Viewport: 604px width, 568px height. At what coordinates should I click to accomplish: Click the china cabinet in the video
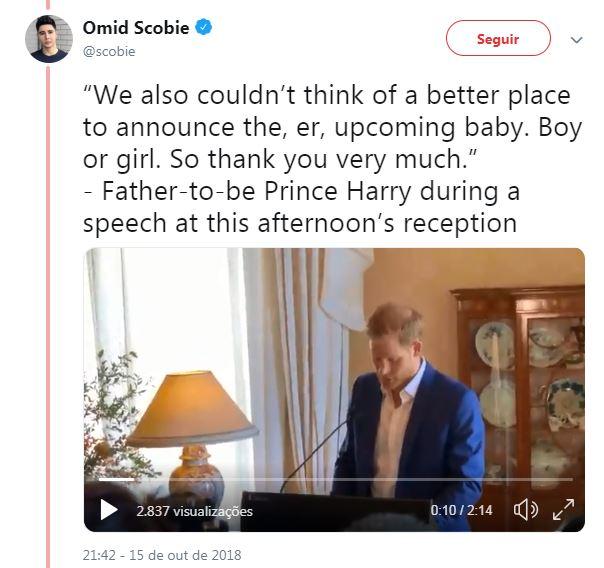tap(520, 380)
